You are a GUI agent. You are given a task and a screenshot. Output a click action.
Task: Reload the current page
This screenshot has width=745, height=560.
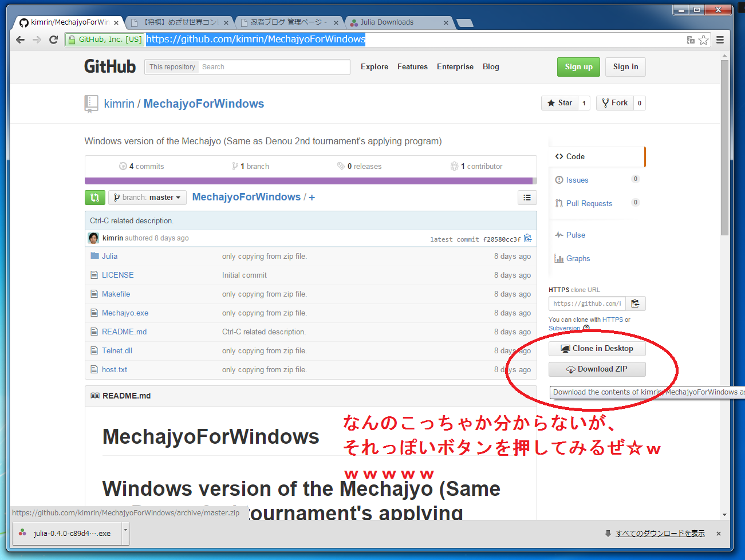[x=54, y=40]
